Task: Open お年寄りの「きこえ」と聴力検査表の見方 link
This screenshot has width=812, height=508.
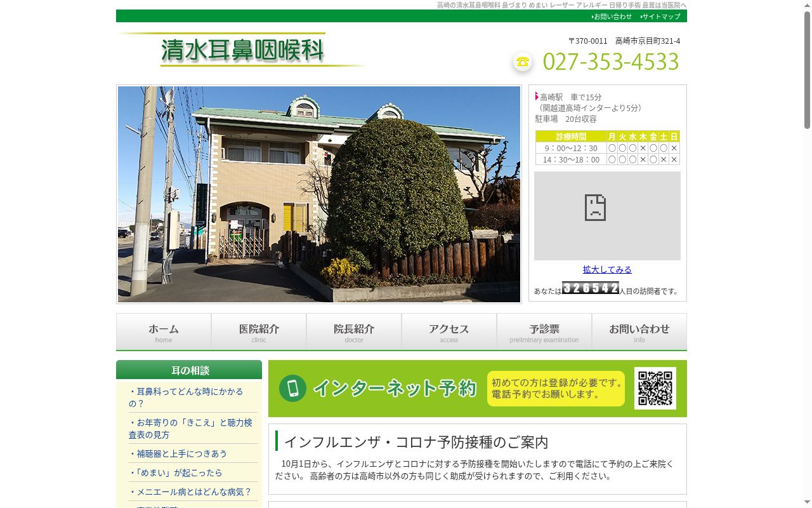Action: pyautogui.click(x=190, y=429)
